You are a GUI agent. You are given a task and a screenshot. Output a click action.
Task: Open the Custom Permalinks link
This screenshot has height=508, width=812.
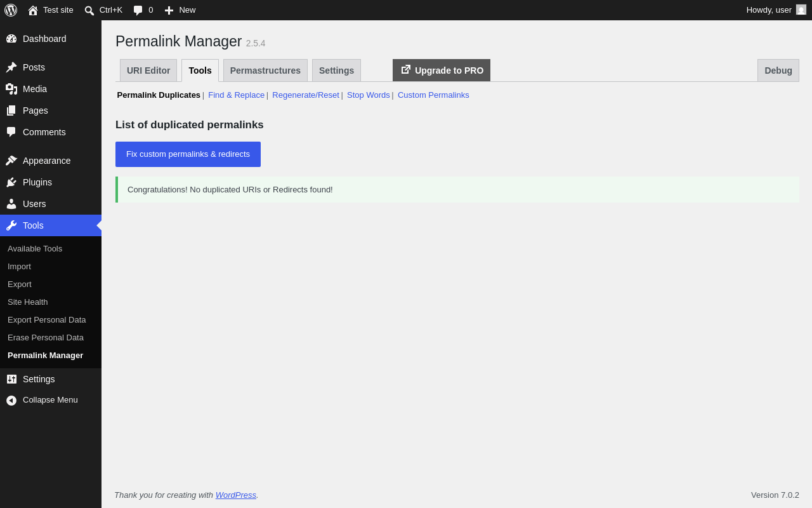click(x=433, y=95)
